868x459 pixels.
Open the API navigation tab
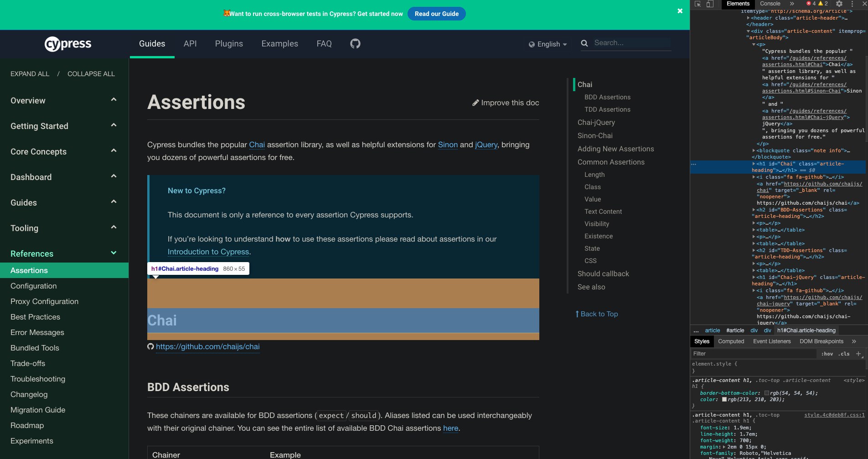(x=190, y=44)
